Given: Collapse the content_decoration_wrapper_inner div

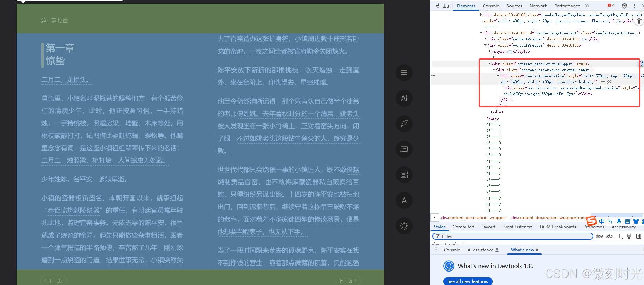Looking at the screenshot, I should 494,70.
